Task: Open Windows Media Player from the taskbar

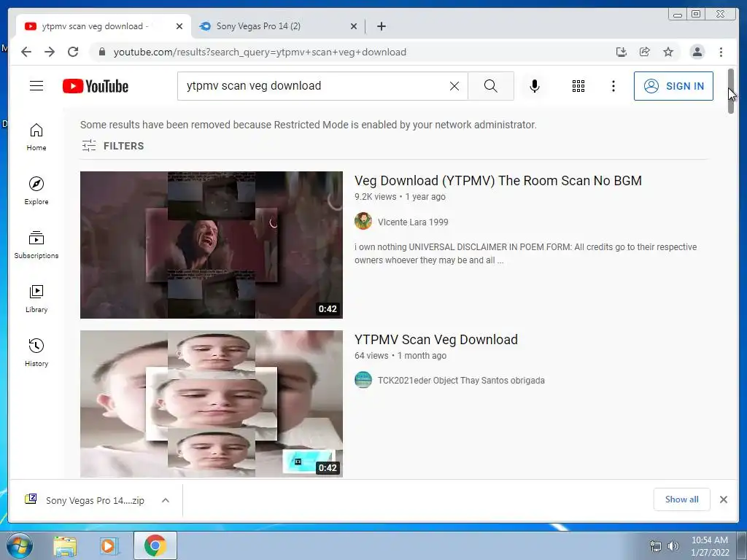Action: [x=109, y=546]
